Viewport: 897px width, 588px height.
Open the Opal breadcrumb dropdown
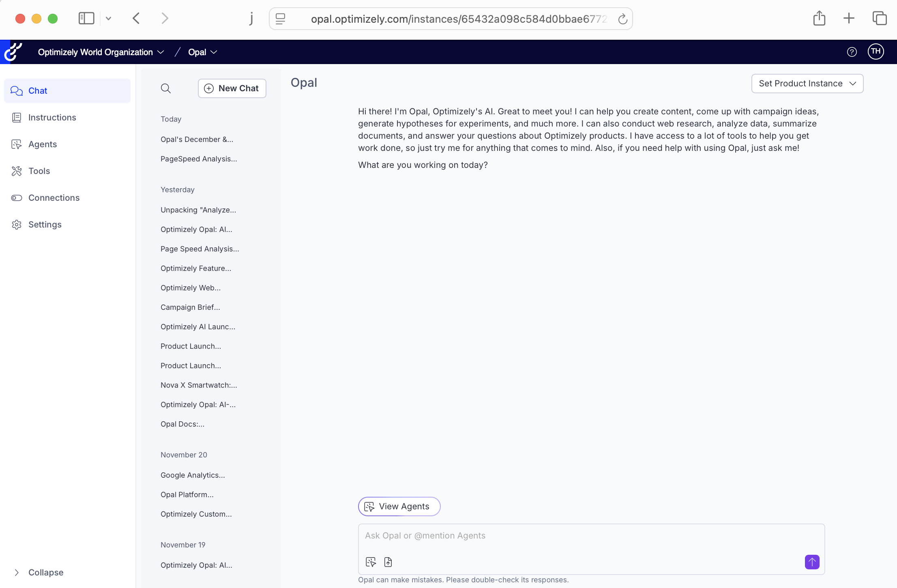[x=202, y=52]
